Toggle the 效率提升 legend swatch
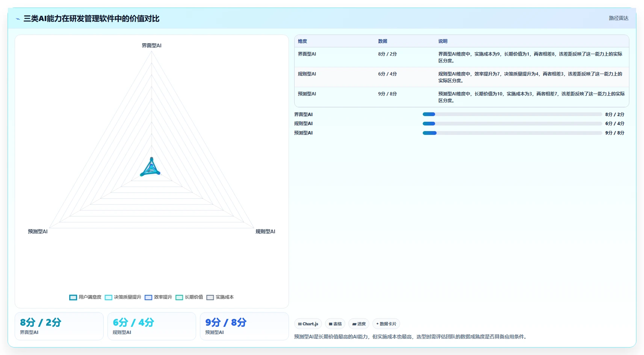Screen dimensions: 644x355 (x=148, y=297)
